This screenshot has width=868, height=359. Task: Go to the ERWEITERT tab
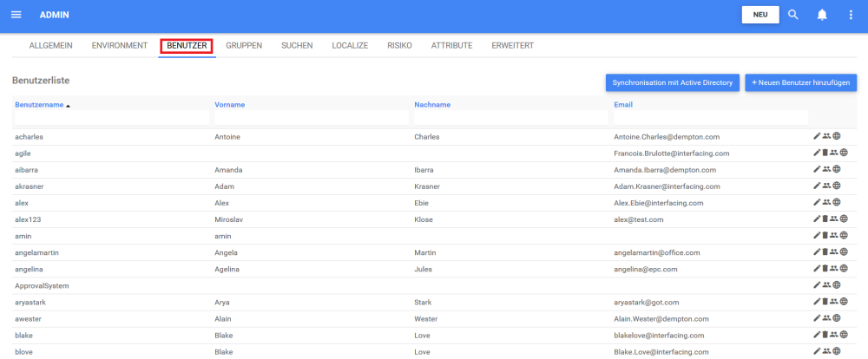(x=512, y=45)
